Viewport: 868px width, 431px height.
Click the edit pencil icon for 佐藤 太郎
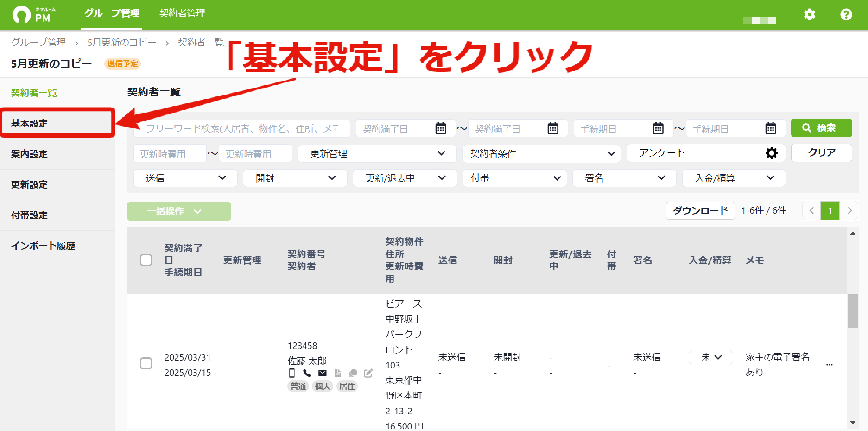[x=368, y=373]
